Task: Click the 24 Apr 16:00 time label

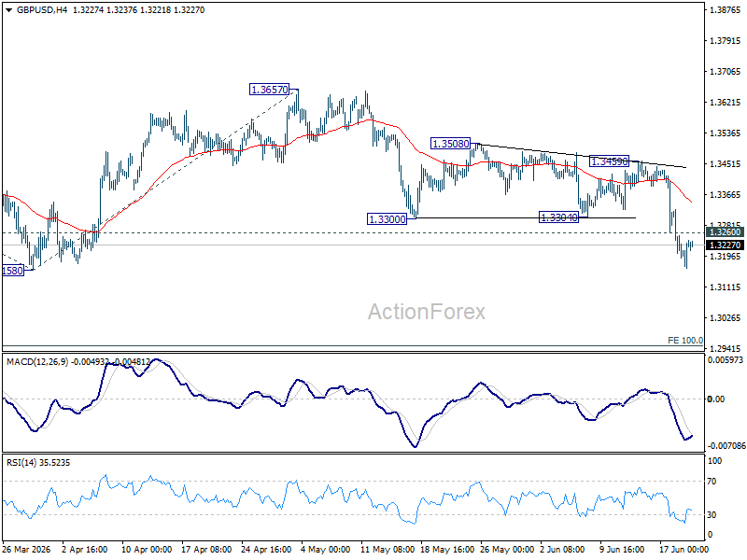Action: 266,549
